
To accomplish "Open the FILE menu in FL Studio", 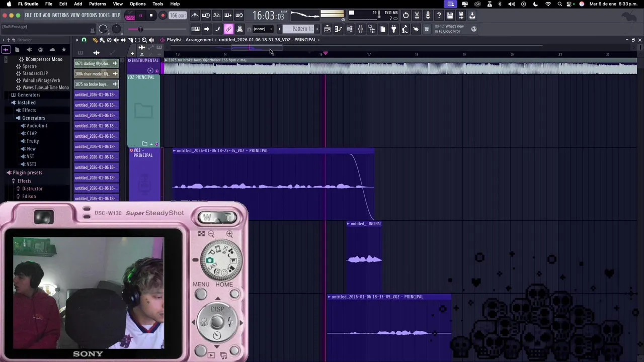I will [28, 16].
